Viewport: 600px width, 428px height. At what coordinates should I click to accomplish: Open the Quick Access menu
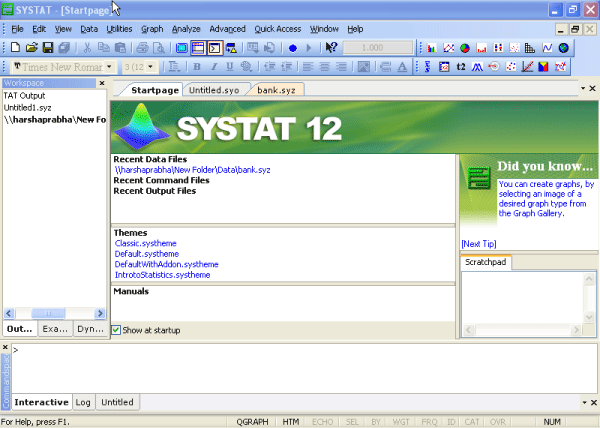coord(278,29)
